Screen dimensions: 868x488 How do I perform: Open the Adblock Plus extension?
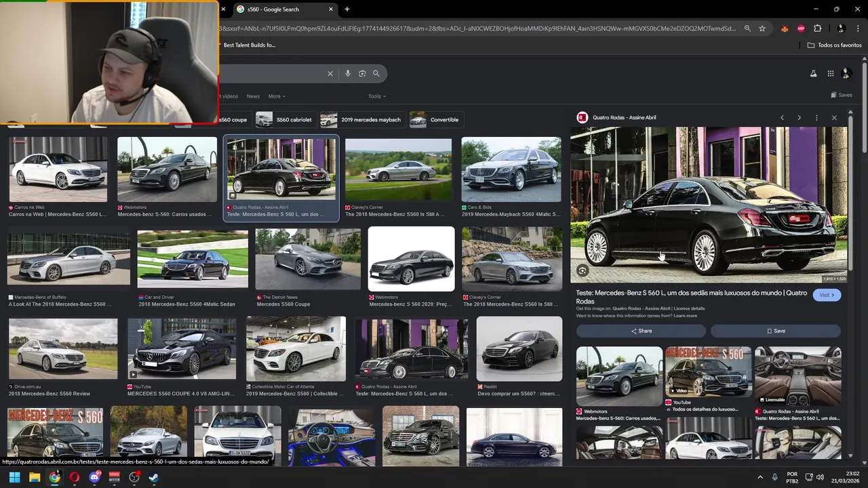pyautogui.click(x=801, y=28)
